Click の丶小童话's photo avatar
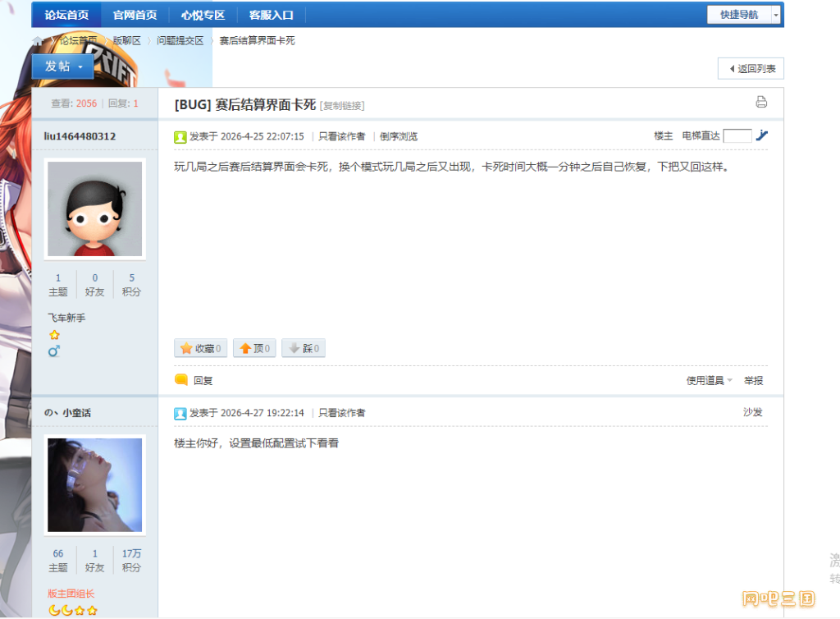The image size is (840, 619). pos(95,485)
